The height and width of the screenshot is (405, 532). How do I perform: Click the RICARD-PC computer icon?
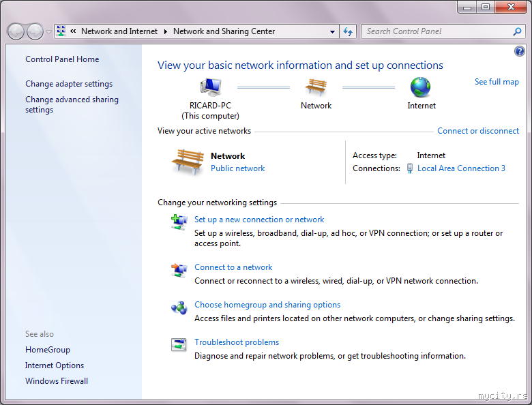pyautogui.click(x=211, y=87)
